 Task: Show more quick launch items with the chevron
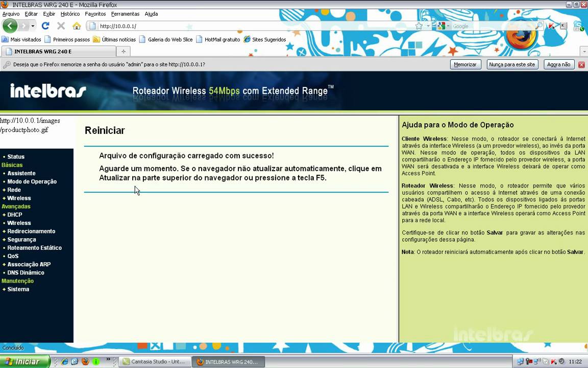108,359
